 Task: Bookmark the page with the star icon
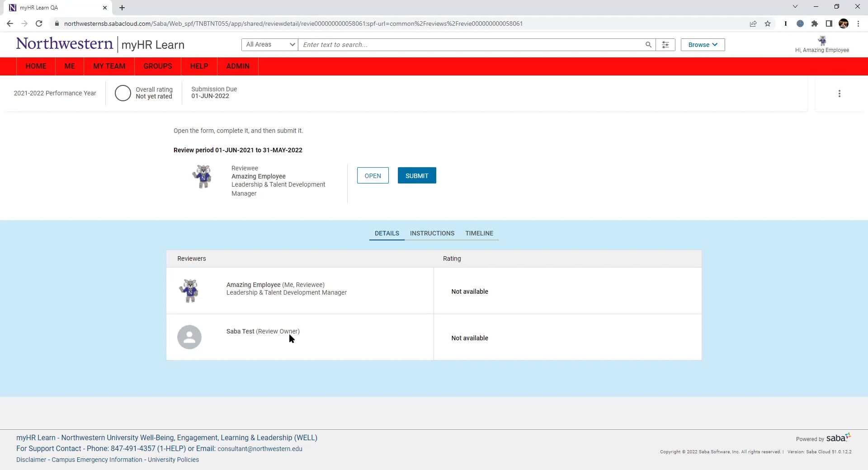768,23
